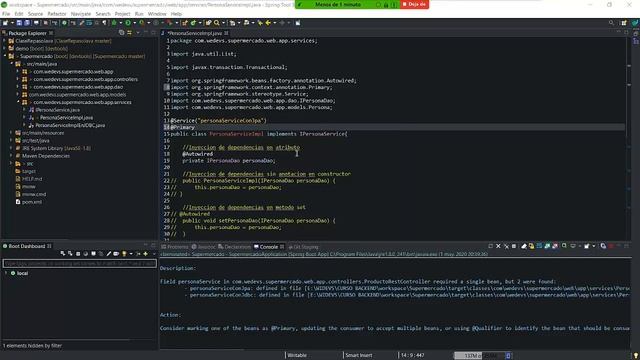Expand the demo project
The height and width of the screenshot is (360, 640).
4,49
